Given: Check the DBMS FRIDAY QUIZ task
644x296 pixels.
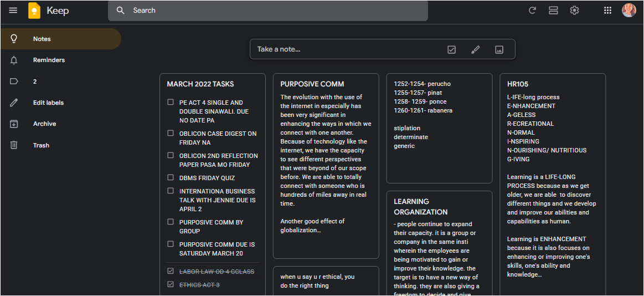Looking at the screenshot, I should (171, 177).
